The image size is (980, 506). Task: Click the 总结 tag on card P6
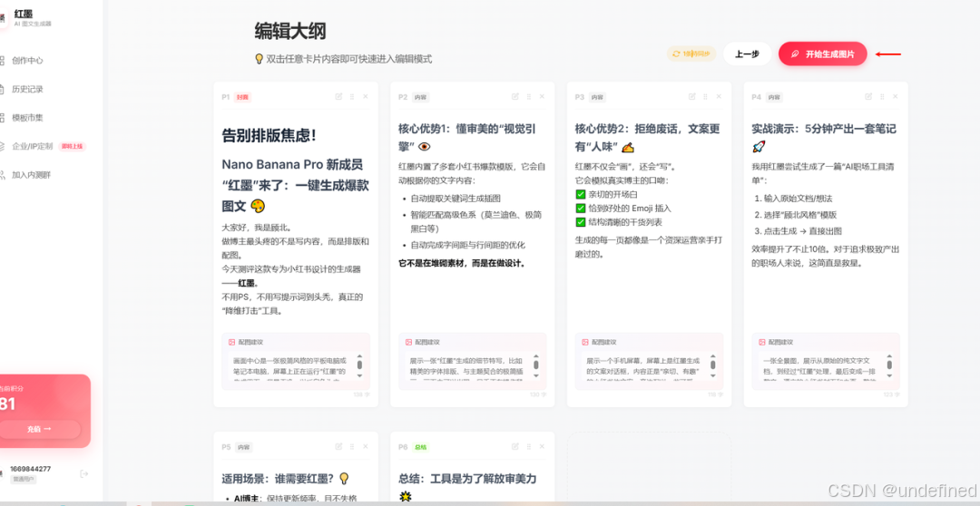coord(420,447)
